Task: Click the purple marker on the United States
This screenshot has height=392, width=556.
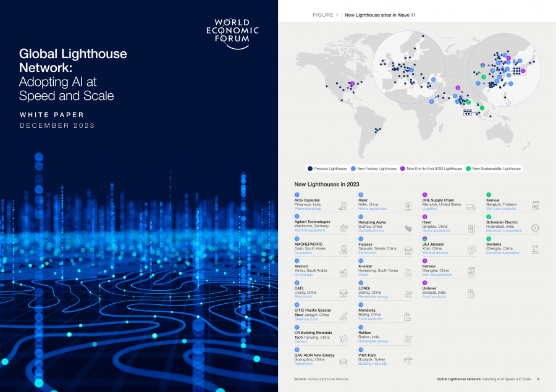Action: click(x=351, y=83)
